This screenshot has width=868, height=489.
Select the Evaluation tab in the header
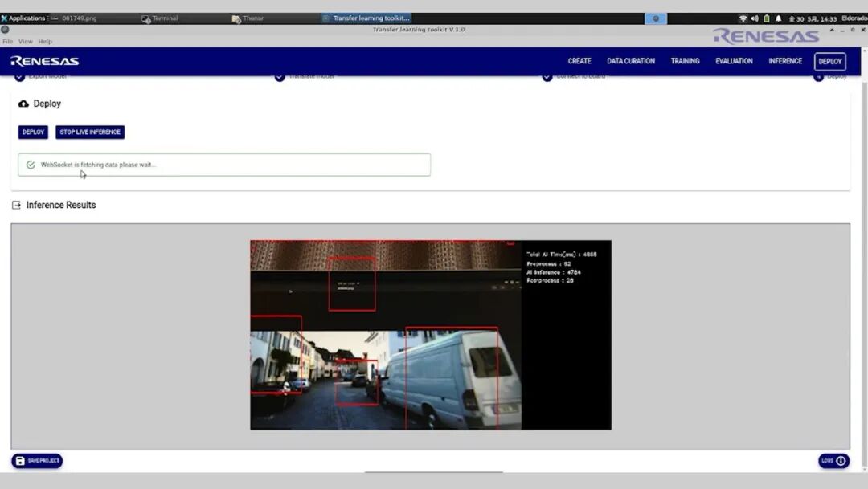click(734, 61)
